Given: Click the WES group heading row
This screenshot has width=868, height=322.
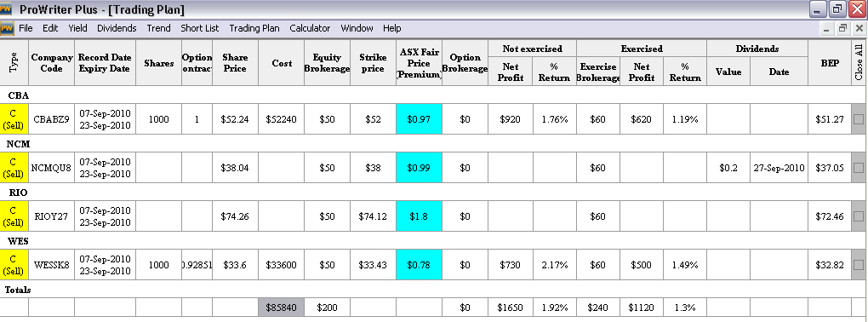Looking at the screenshot, I should (433, 241).
